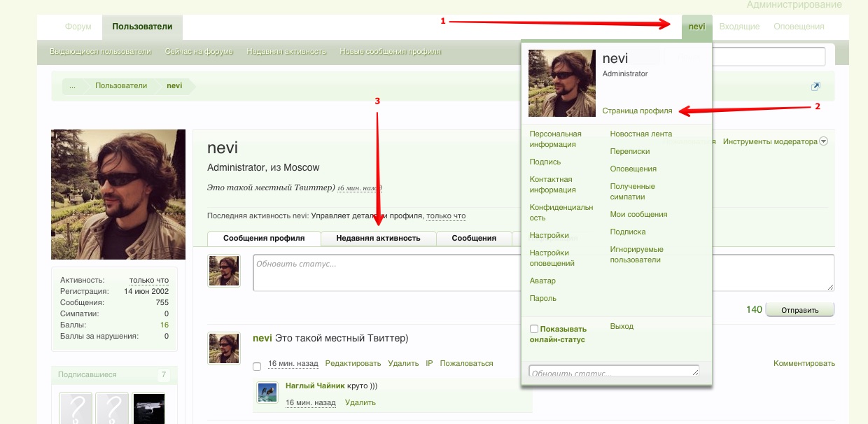This screenshot has width=868, height=424.
Task: Open the pistol-avatar follower's profile
Action: (x=148, y=409)
